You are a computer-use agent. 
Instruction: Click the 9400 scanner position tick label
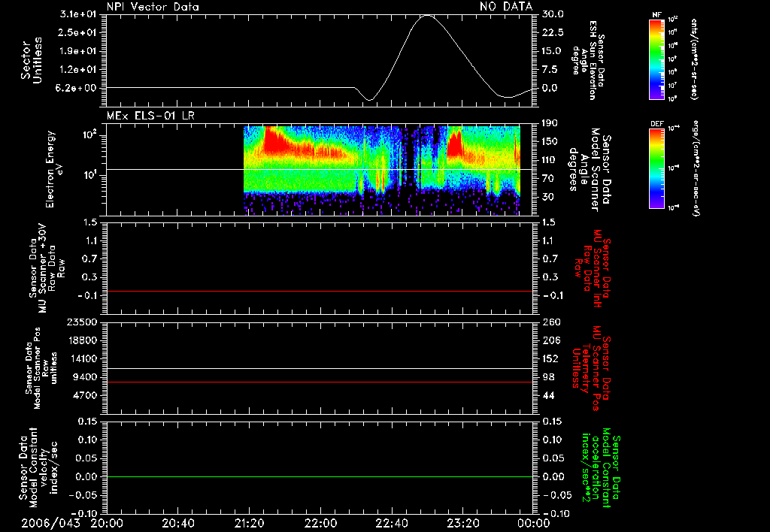click(x=85, y=377)
